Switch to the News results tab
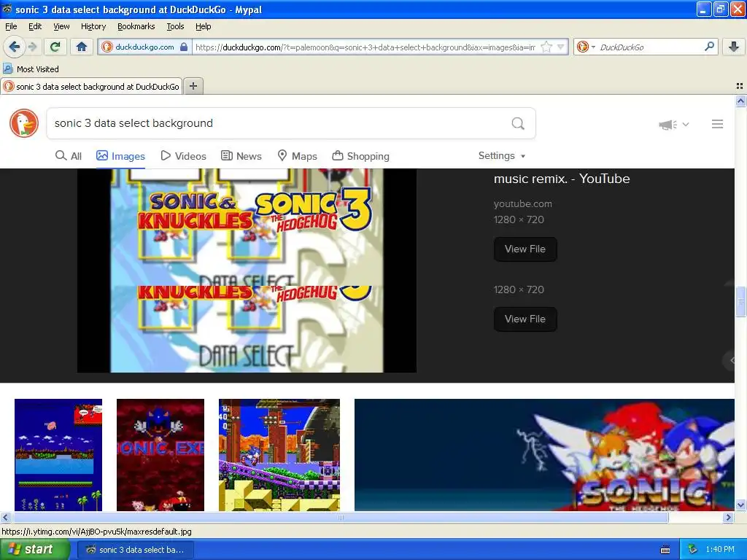Image resolution: width=747 pixels, height=560 pixels. click(x=241, y=156)
